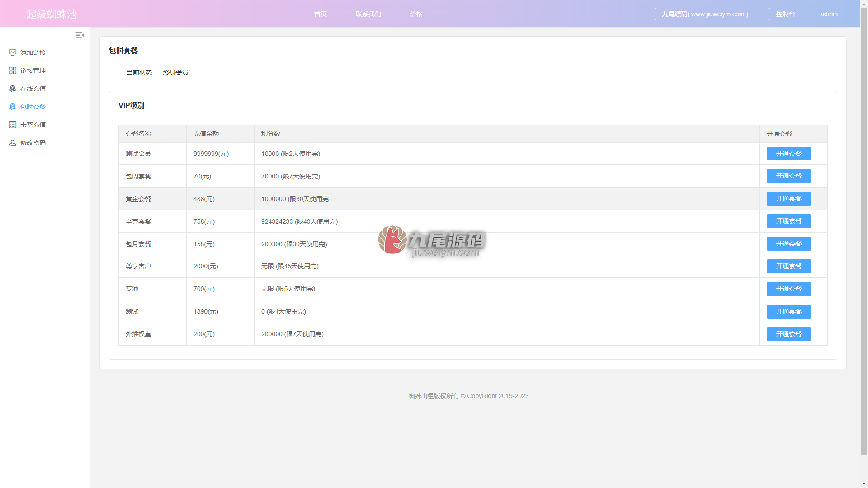Click the 卡密充值 list icon
The image size is (868, 488).
tap(13, 125)
